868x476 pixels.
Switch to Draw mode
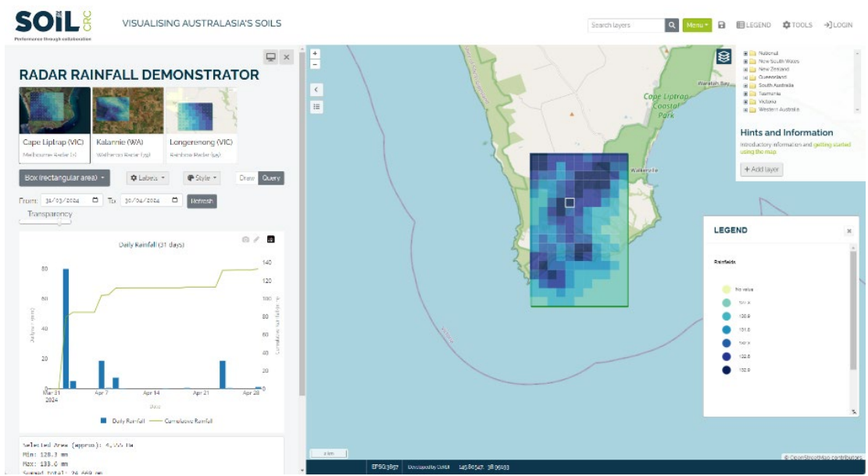click(247, 178)
